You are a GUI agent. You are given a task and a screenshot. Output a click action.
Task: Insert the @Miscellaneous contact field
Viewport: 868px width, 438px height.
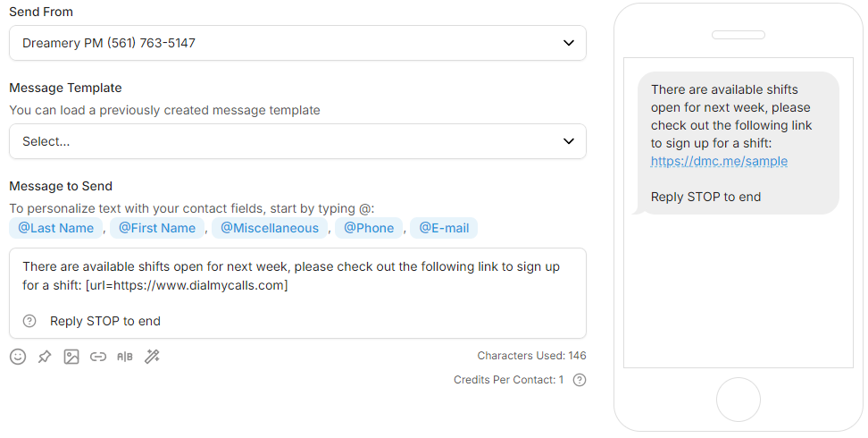[x=270, y=228]
